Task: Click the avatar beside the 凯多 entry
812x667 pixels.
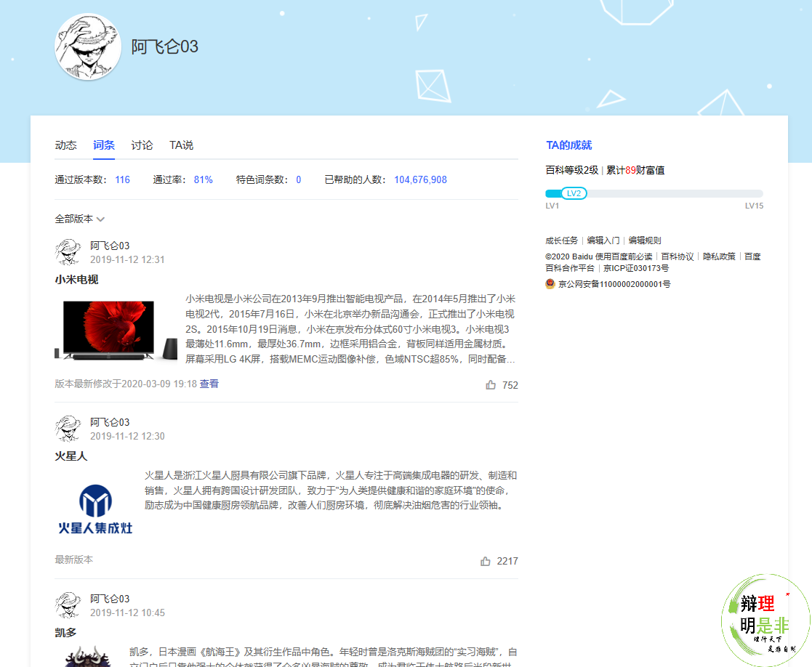Action: 68,605
